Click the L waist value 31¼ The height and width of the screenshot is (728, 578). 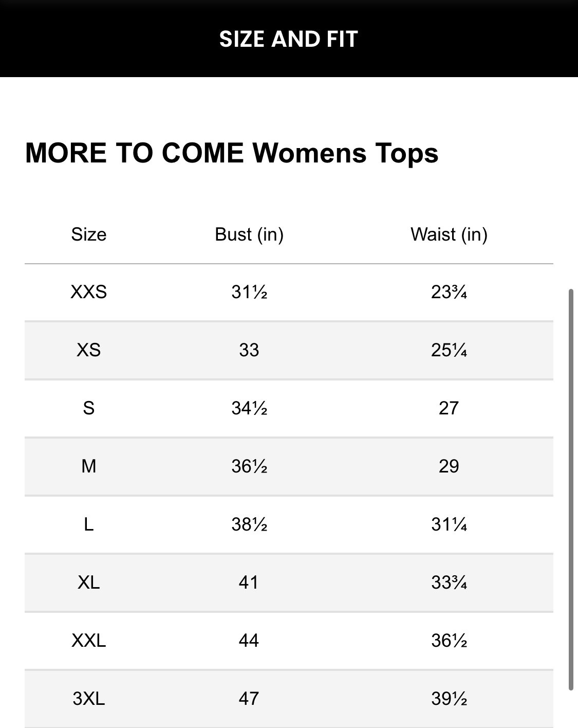coord(449,524)
